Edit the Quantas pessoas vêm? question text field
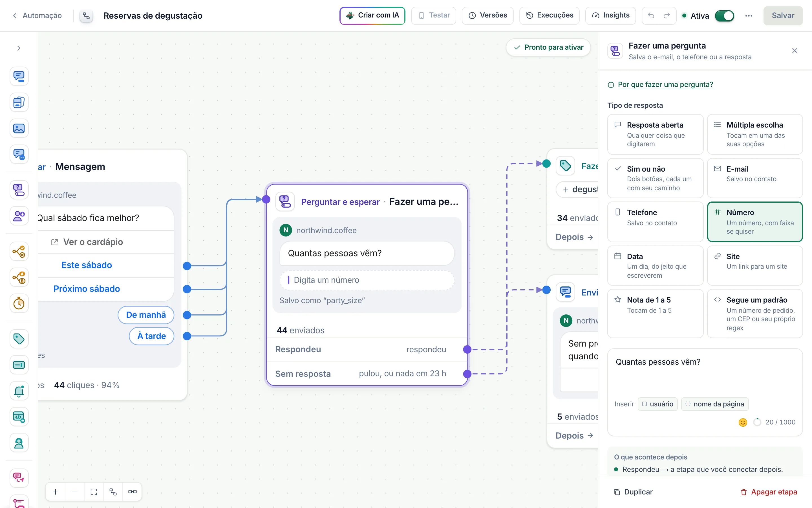 pos(705,373)
